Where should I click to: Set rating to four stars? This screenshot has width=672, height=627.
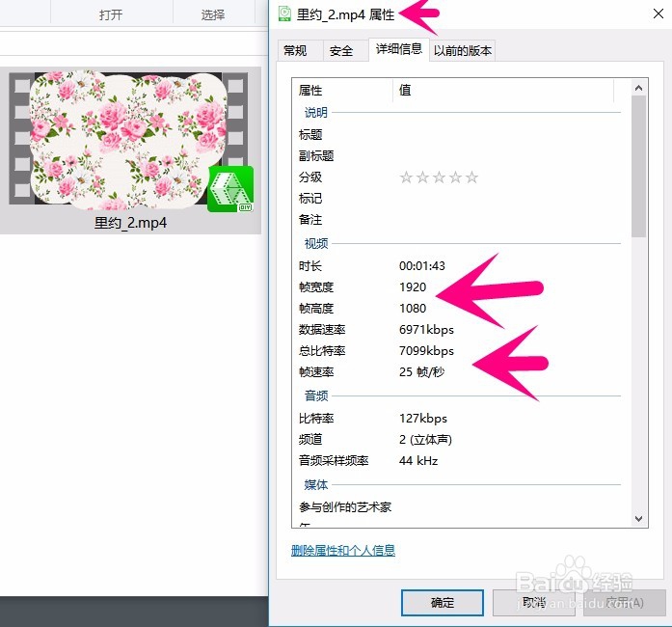(x=455, y=177)
